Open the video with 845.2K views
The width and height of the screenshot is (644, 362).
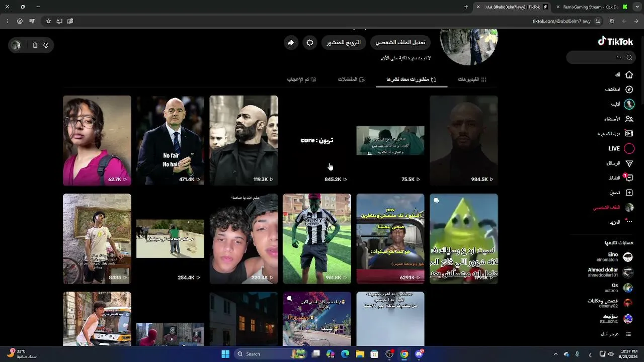point(317,140)
